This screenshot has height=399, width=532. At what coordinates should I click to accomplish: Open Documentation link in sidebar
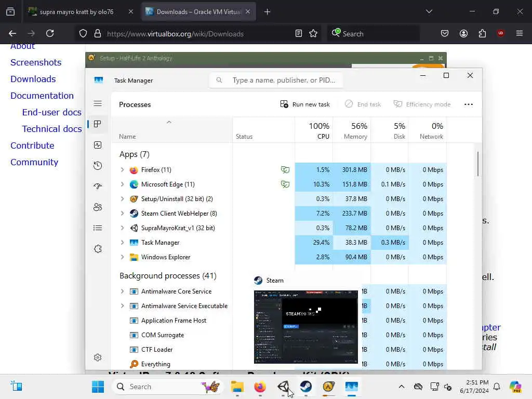(x=42, y=96)
